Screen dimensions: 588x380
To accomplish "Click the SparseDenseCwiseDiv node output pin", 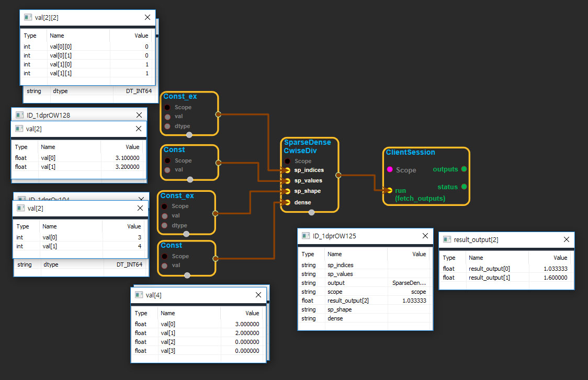I will [x=338, y=176].
